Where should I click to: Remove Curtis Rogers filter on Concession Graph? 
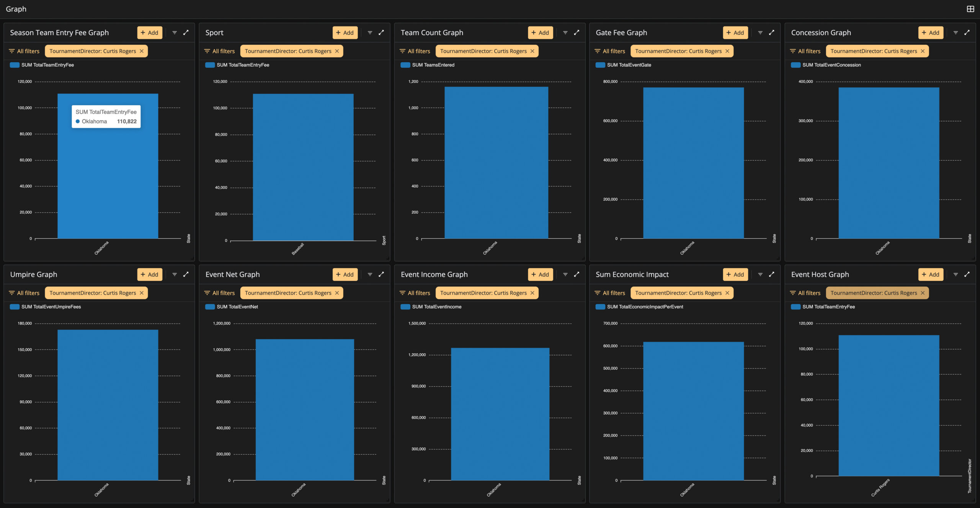[923, 51]
